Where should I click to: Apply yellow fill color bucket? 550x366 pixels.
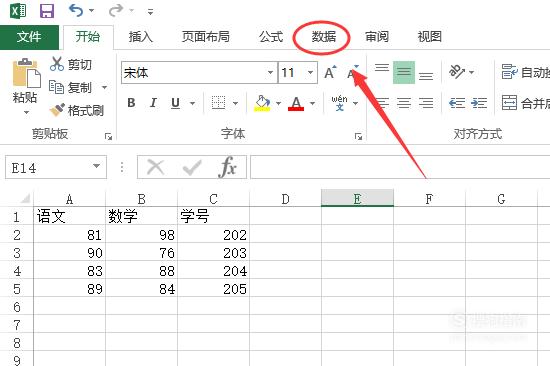[x=262, y=103]
